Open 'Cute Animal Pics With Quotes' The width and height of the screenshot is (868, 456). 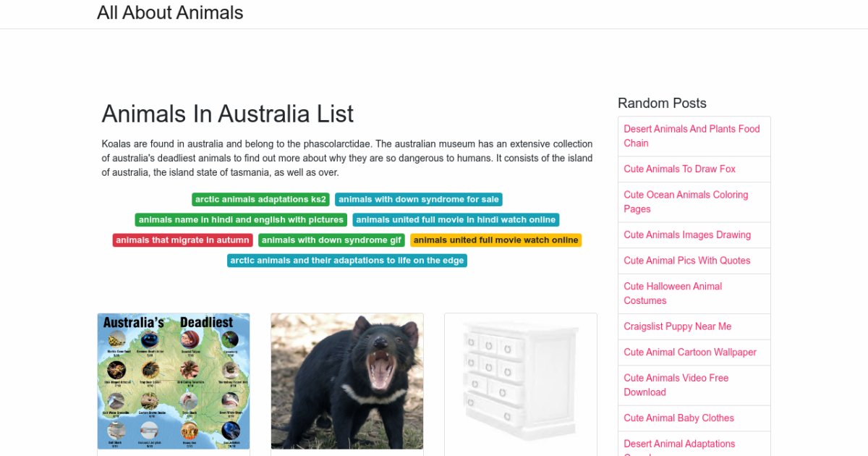687,261
